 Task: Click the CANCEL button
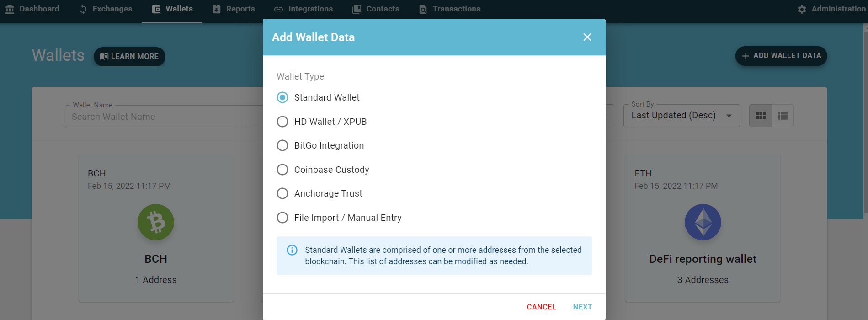[x=541, y=307]
